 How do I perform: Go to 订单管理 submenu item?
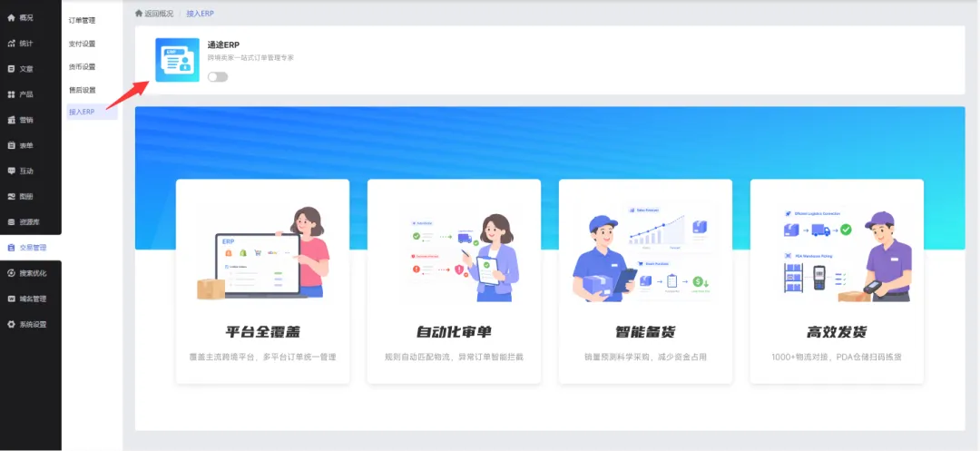(82, 21)
